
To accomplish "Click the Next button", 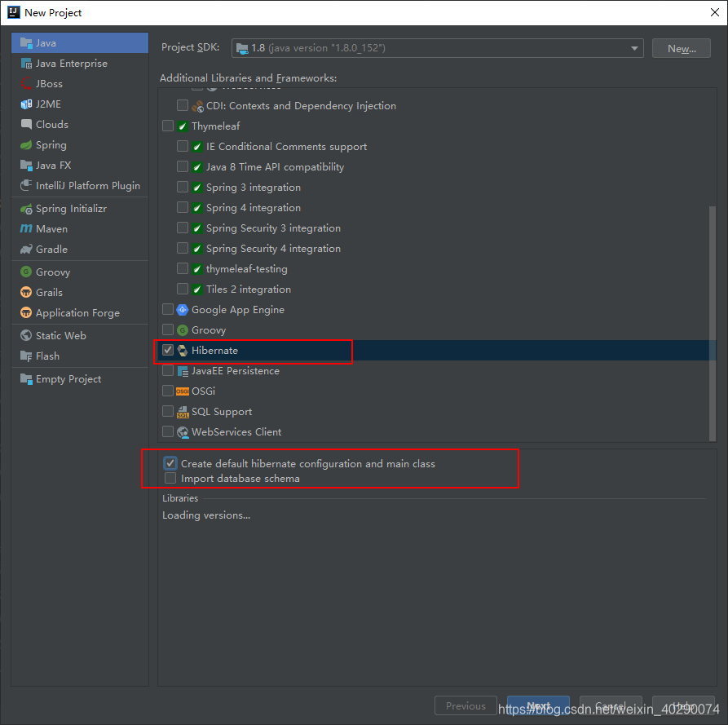I will click(538, 705).
